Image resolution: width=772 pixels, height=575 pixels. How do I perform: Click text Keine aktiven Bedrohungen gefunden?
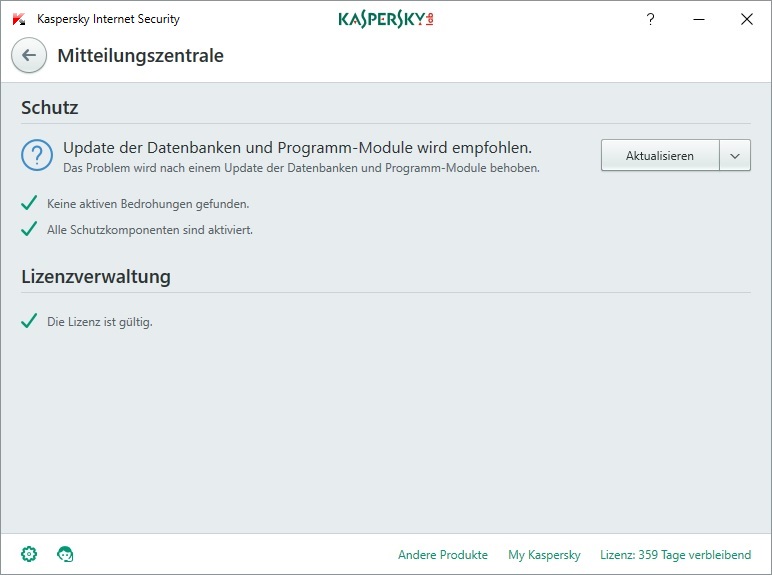pyautogui.click(x=148, y=204)
